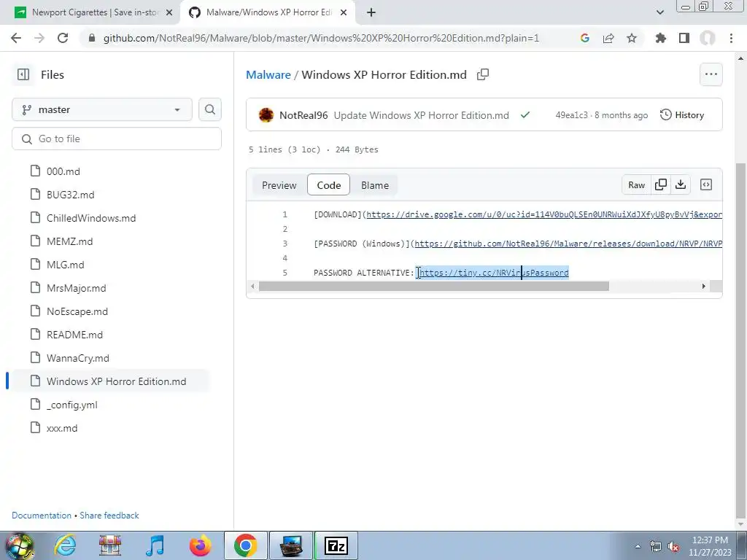The image size is (747, 560).
Task: Select Windows XP Horror Edition.md tree row
Action: [x=109, y=381]
